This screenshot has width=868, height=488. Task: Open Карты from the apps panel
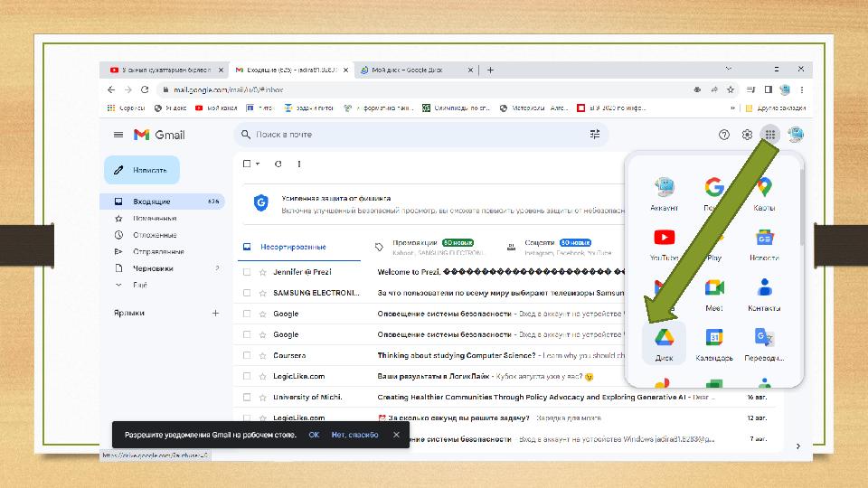pos(764,194)
